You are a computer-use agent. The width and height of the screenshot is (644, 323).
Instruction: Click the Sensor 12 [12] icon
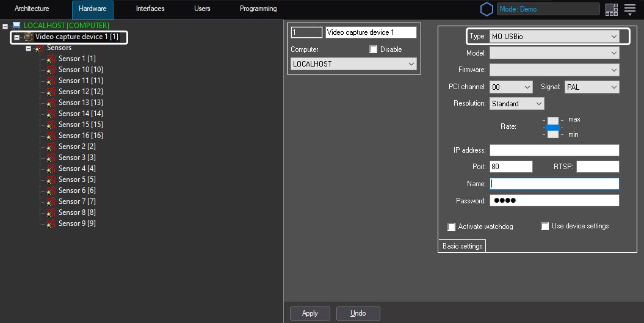point(51,92)
